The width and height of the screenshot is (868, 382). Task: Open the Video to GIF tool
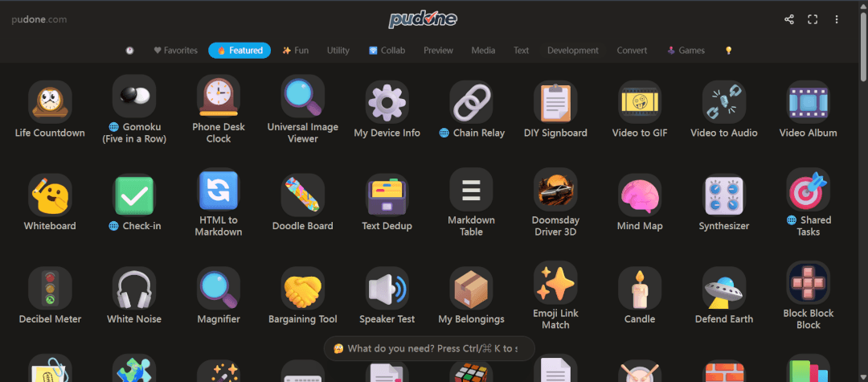click(640, 102)
